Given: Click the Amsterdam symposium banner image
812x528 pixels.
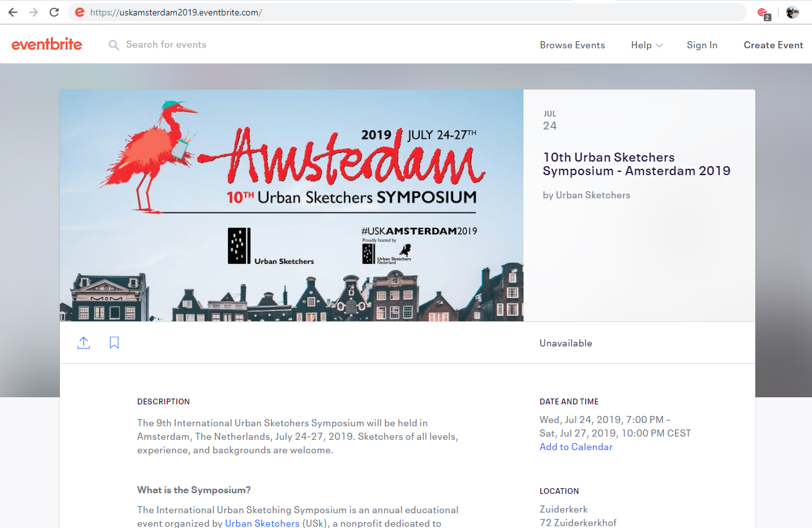Looking at the screenshot, I should point(292,205).
